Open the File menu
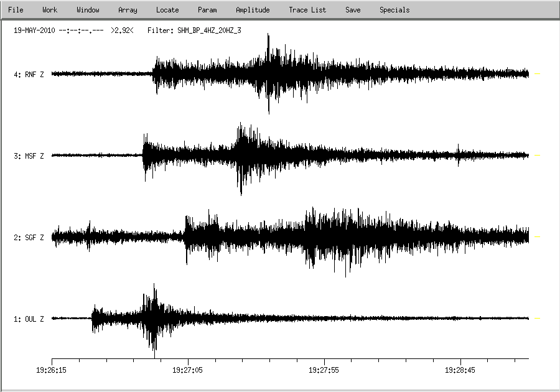 coord(16,10)
